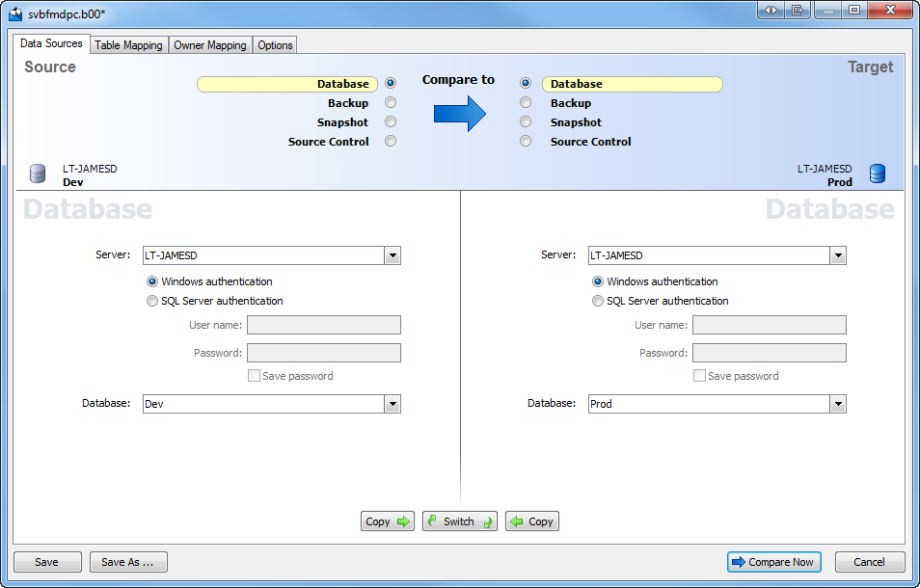Image resolution: width=920 pixels, height=588 pixels.
Task: Choose Snapshot for the target
Action: pyautogui.click(x=526, y=122)
